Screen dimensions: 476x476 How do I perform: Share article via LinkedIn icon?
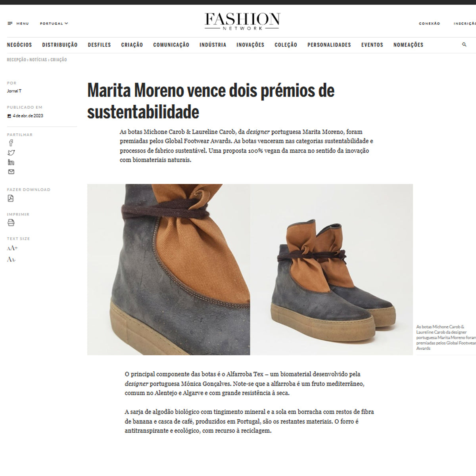click(x=11, y=162)
